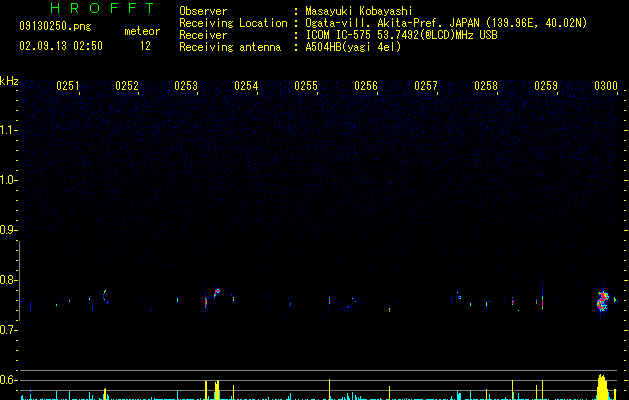The height and width of the screenshot is (400, 629).
Task: Click the timestamp 02.09.13 02:50
Action: (61, 46)
